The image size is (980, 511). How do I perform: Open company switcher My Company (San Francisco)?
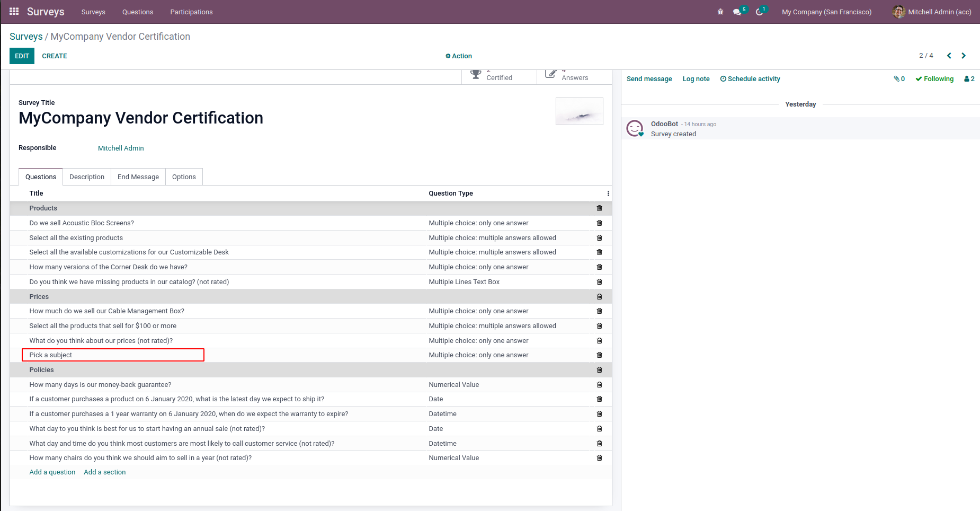826,12
